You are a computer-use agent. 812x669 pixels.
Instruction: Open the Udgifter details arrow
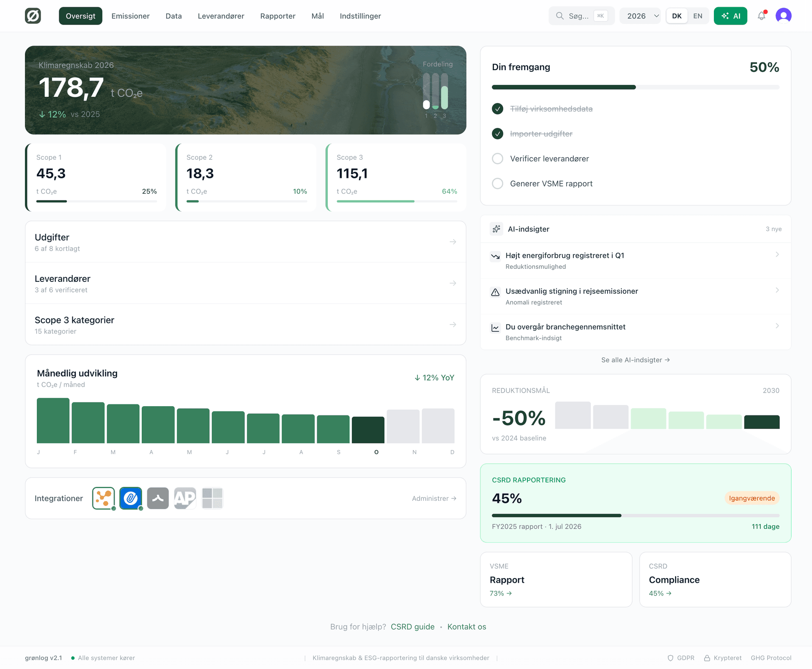(452, 241)
